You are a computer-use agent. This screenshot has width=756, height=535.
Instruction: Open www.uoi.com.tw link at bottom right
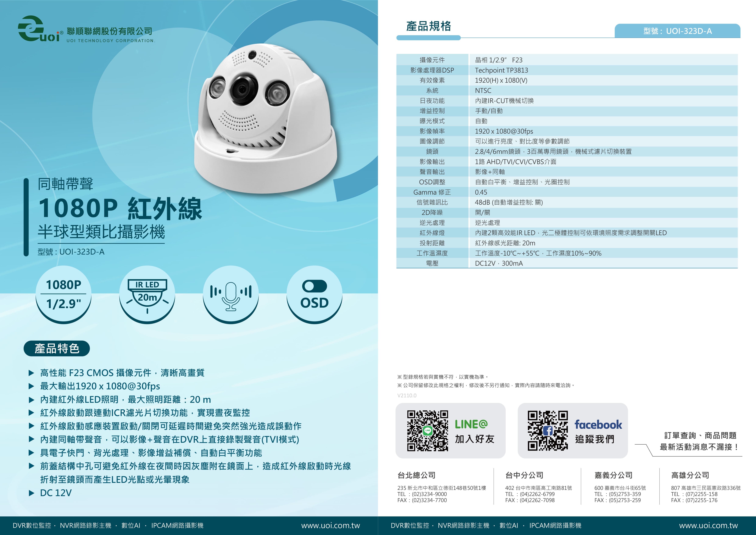[x=708, y=525]
